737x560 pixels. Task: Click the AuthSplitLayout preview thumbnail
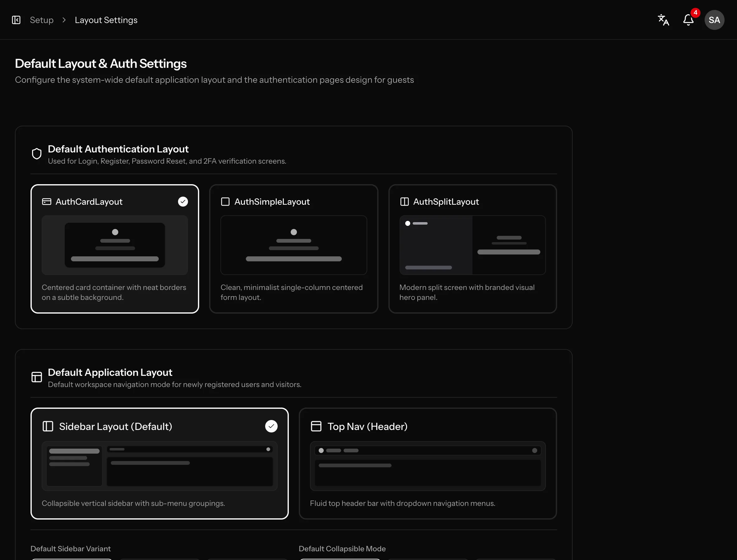tap(472, 245)
